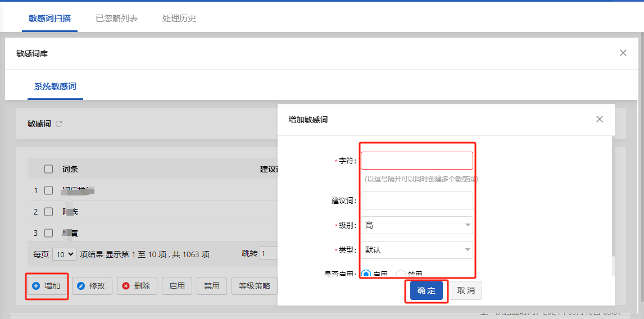Toggle the select-all checkbox in table header
644x319 pixels.
click(49, 169)
